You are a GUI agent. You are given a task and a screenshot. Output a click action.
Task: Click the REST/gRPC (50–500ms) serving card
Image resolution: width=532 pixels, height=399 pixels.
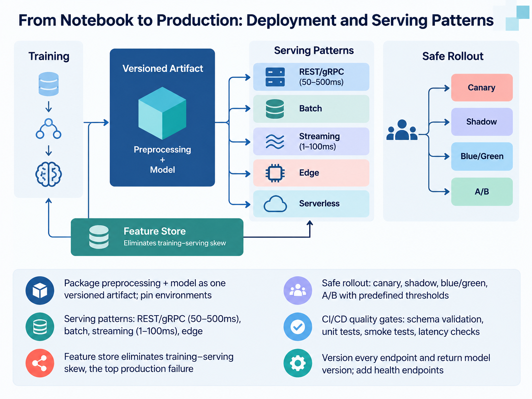pyautogui.click(x=311, y=77)
